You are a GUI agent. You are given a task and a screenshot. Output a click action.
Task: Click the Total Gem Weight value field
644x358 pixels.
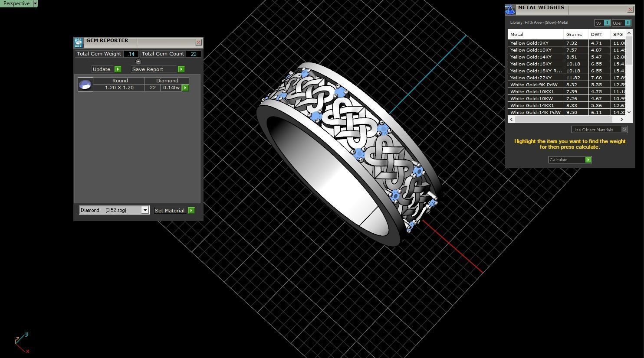(x=131, y=54)
